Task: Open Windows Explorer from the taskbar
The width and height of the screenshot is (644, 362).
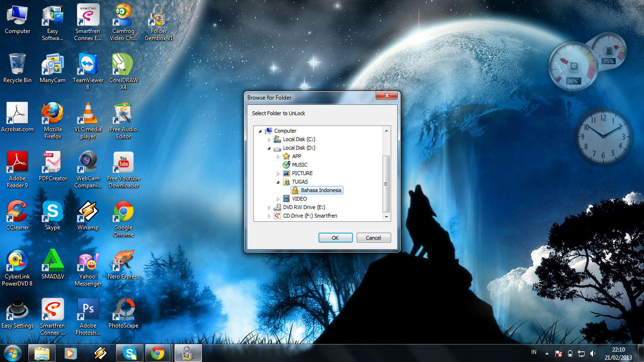Action: 42,353
